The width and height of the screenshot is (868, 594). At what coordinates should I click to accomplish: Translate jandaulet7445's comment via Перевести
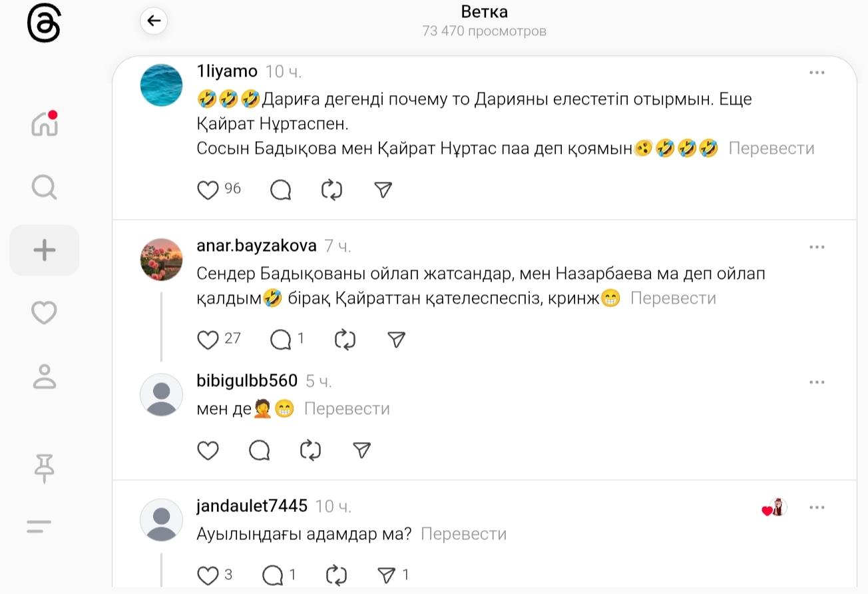pos(464,533)
